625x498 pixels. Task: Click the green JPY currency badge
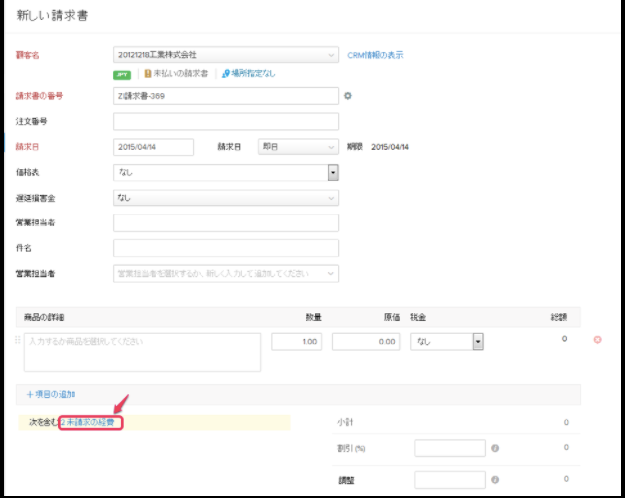tap(122, 75)
